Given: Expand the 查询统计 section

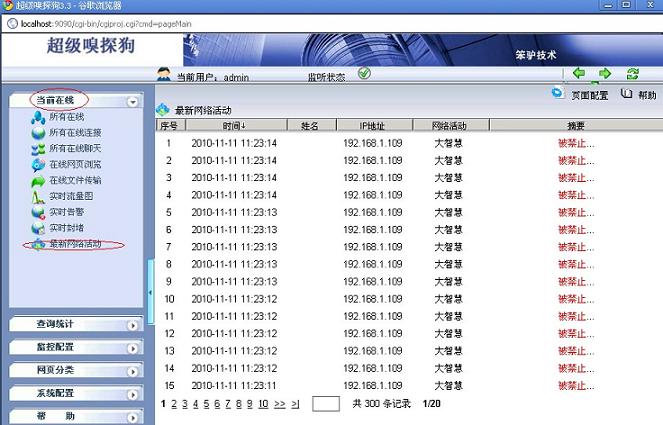Looking at the screenshot, I should tap(132, 325).
